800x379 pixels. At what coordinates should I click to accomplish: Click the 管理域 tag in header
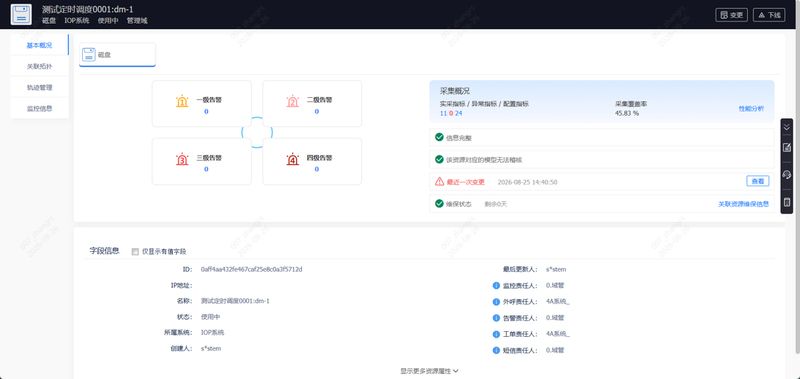pyautogui.click(x=137, y=21)
